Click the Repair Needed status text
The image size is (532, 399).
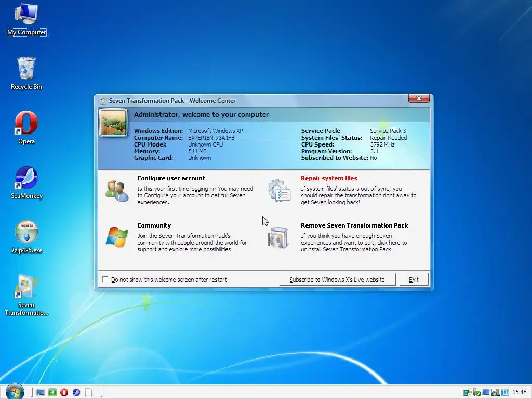click(x=388, y=138)
